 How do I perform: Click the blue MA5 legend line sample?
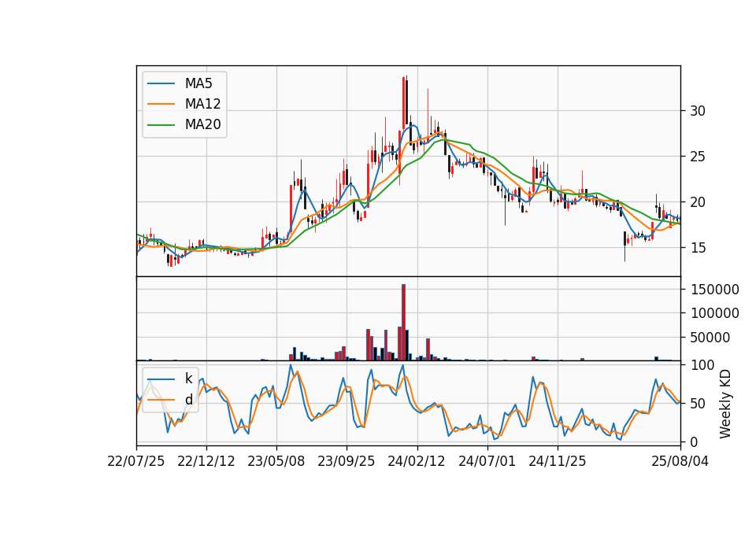[x=161, y=84]
